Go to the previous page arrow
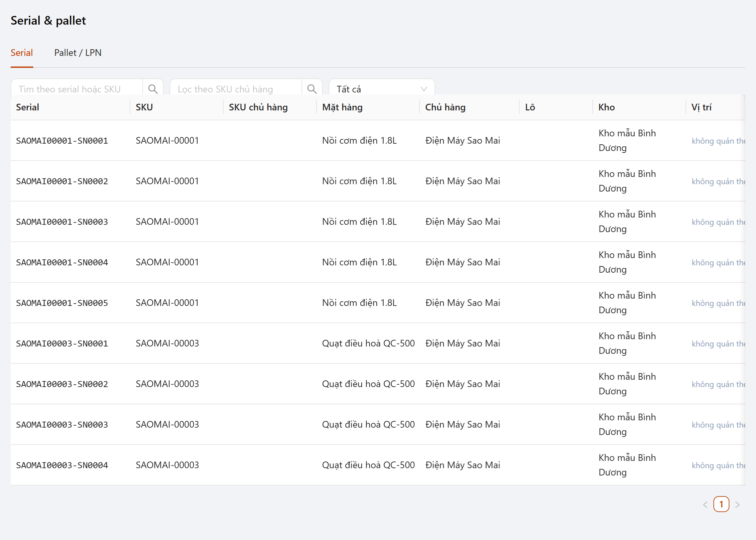 pos(705,504)
